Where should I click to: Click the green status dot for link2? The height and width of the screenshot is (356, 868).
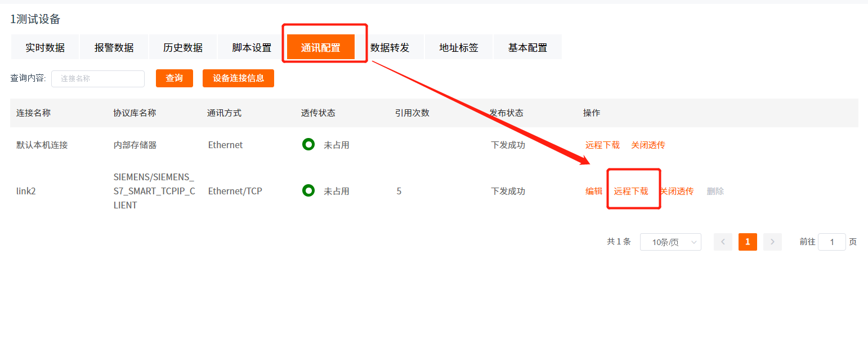point(308,190)
